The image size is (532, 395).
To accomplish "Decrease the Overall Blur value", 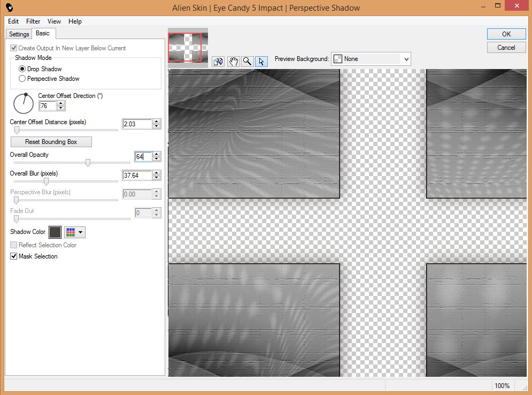I will coord(157,178).
